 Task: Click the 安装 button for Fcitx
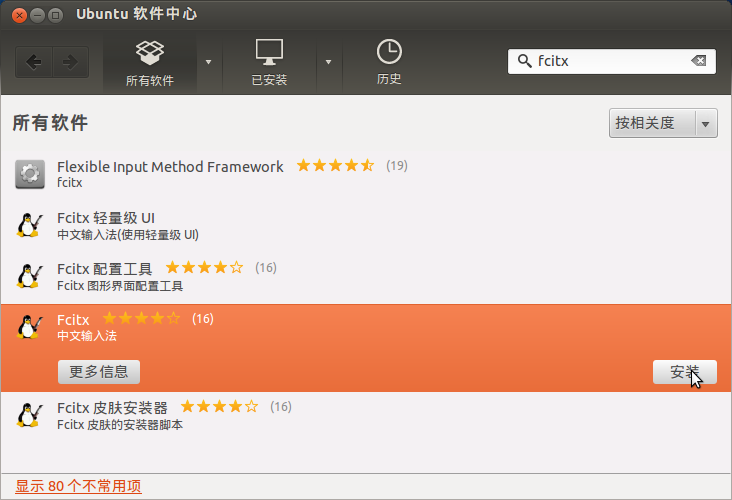coord(684,372)
